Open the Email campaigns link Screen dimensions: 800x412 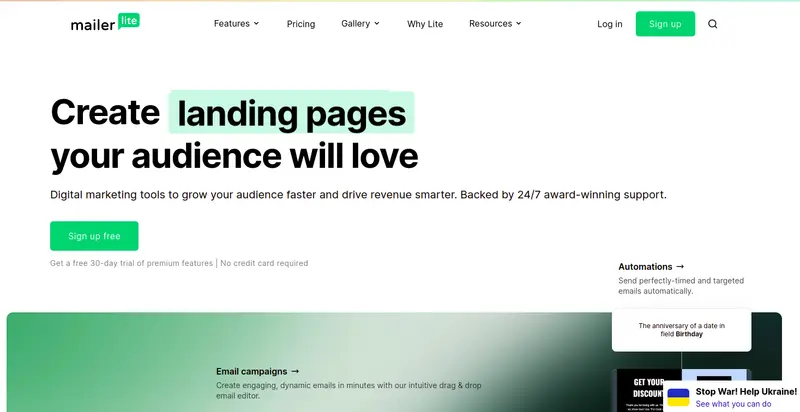[257, 371]
